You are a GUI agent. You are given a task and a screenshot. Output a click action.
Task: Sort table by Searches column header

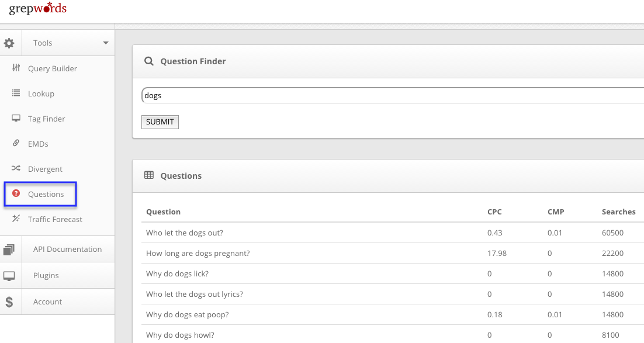point(618,212)
